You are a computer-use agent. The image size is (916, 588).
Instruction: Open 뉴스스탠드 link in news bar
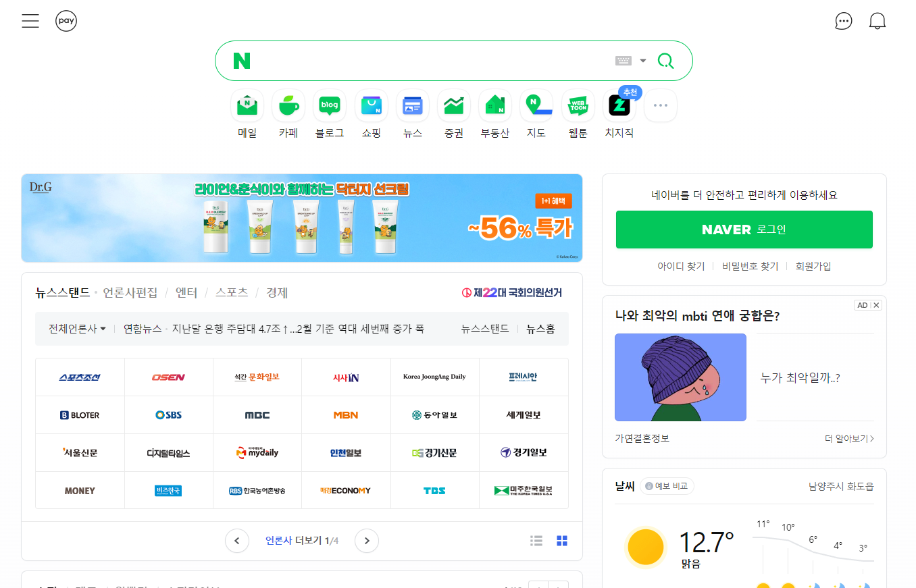[x=485, y=329]
